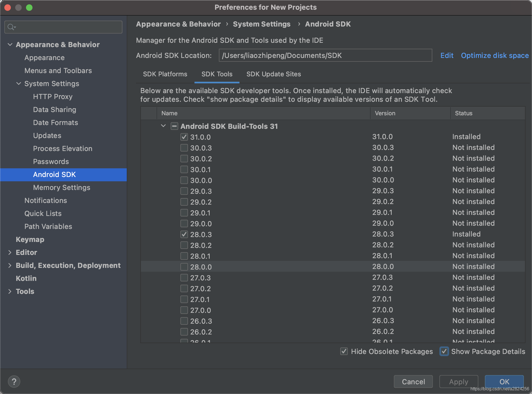The height and width of the screenshot is (394, 532).
Task: Click the help question mark icon
Action: click(x=14, y=382)
